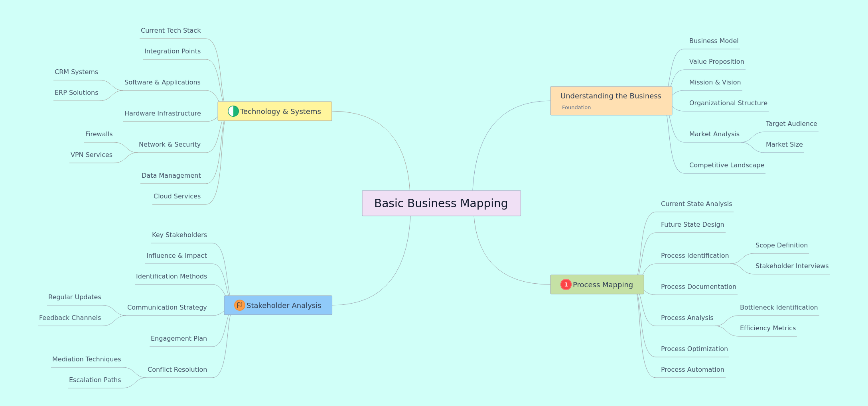Viewport: 868px width, 406px height.
Task: Select the Stakeholder Analysis node
Action: click(278, 305)
